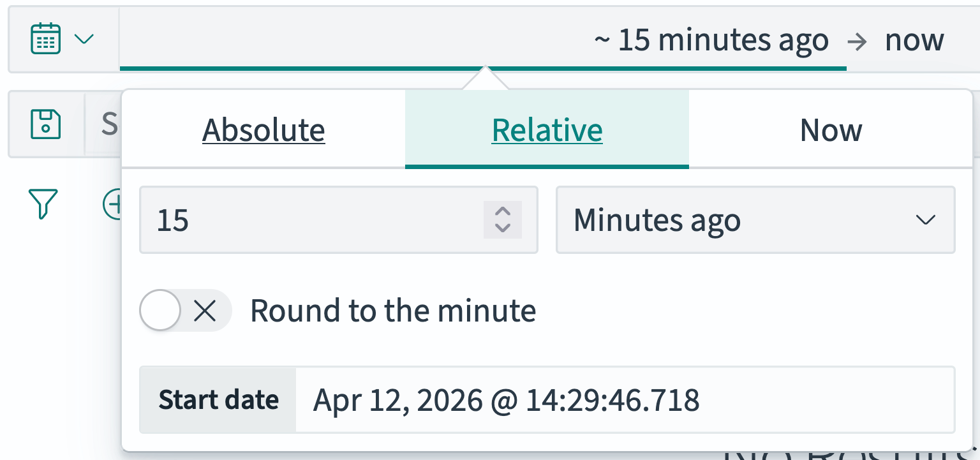Click the arrow between start and end times
Viewport: 980px width, 460px height.
point(858,40)
